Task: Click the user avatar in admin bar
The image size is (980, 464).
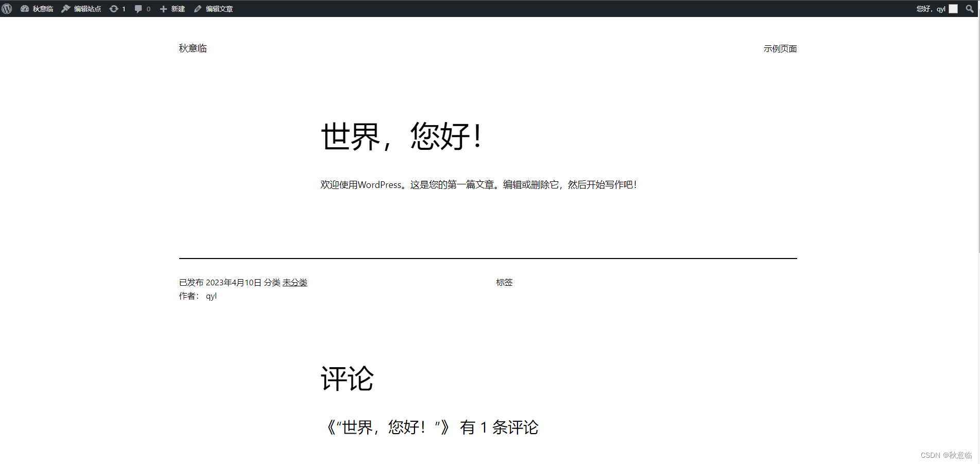Action: (953, 9)
